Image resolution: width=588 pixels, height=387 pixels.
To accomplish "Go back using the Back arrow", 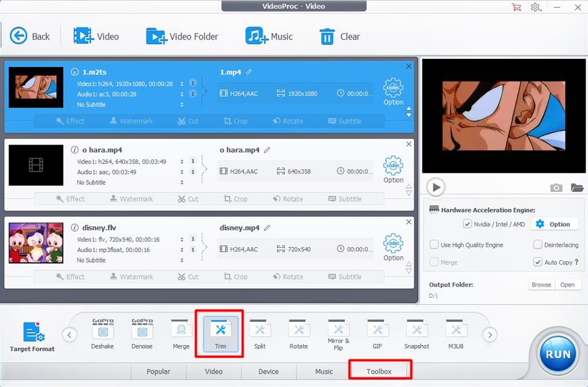I will (x=29, y=37).
